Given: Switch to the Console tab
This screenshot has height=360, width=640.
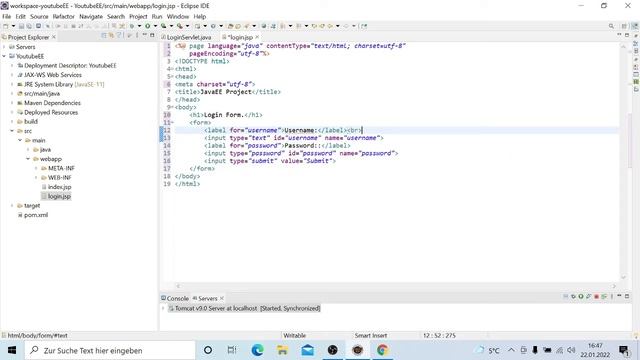Looking at the screenshot, I should pos(175,298).
